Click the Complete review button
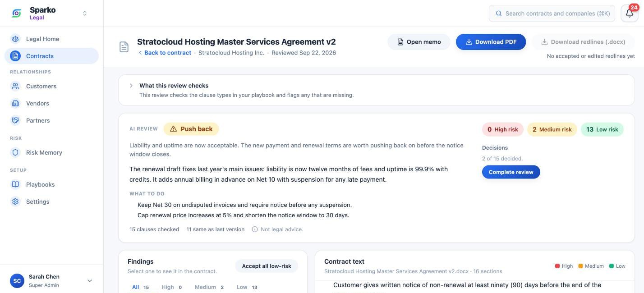The height and width of the screenshot is (293, 644). [x=511, y=172]
